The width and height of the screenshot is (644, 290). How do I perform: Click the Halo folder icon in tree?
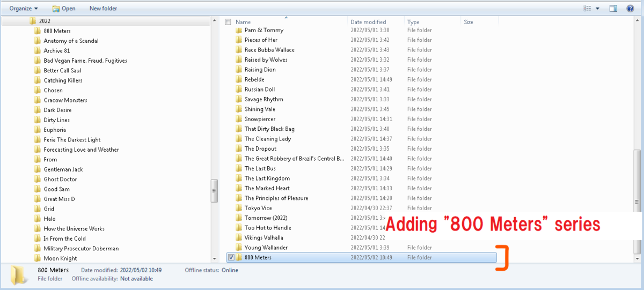click(x=38, y=219)
